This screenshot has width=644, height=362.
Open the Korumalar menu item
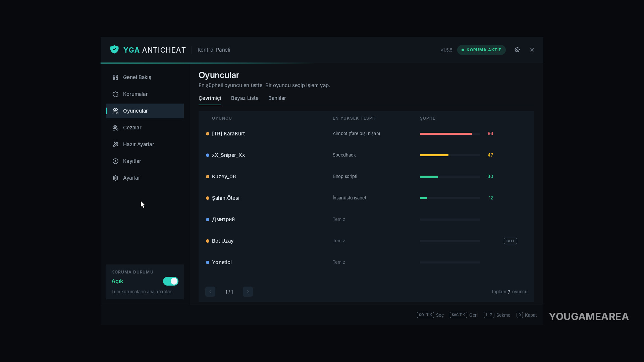[x=145, y=94]
